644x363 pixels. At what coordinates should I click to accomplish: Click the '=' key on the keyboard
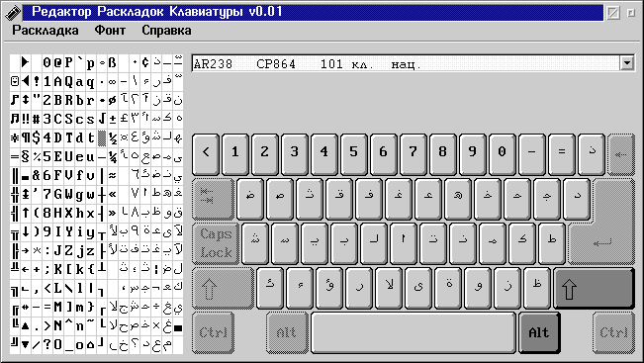pos(562,154)
